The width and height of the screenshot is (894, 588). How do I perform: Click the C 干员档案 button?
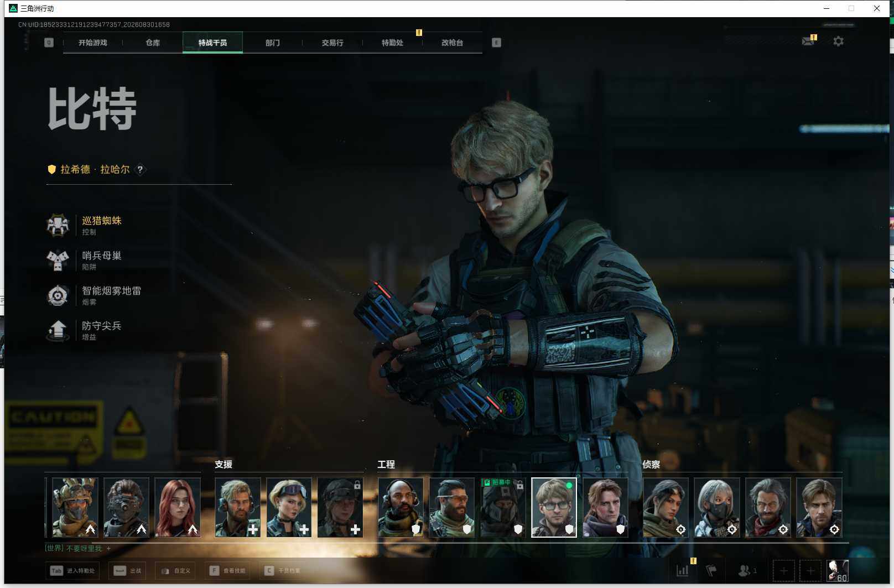pyautogui.click(x=283, y=571)
